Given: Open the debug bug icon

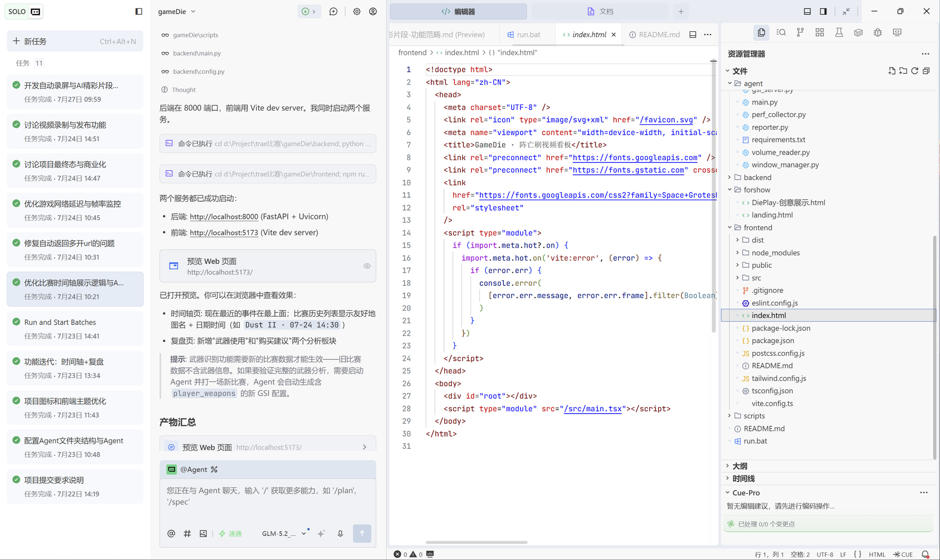Looking at the screenshot, I should pyautogui.click(x=878, y=32).
